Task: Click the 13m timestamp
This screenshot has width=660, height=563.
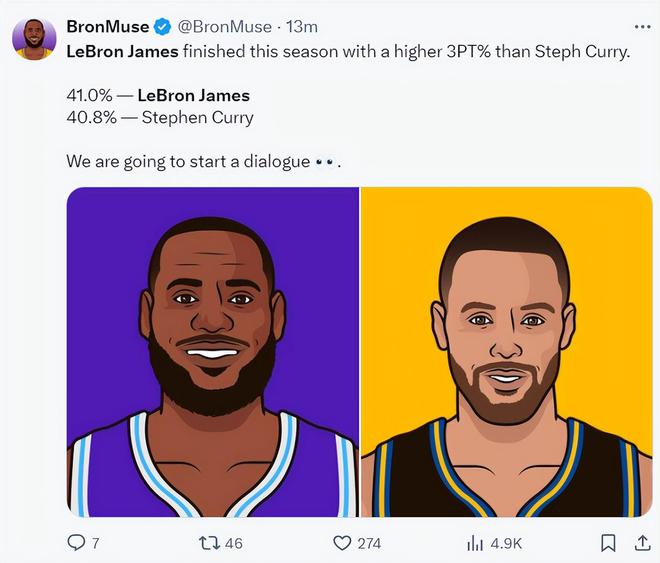Action: (302, 27)
